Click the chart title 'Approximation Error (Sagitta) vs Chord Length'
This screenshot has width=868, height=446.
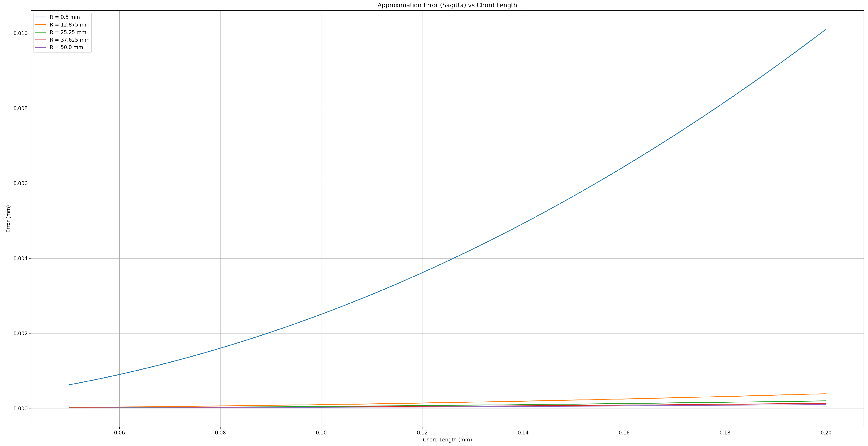(447, 5)
